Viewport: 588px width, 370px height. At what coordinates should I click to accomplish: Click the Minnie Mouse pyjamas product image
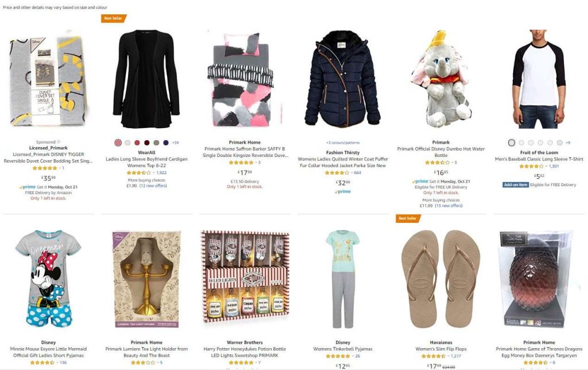[48, 278]
